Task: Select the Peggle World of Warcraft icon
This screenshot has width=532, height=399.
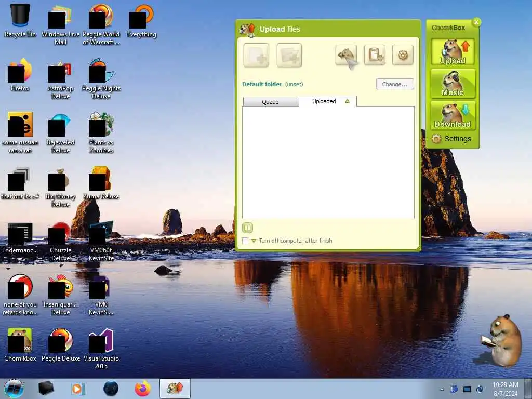Action: [x=101, y=25]
